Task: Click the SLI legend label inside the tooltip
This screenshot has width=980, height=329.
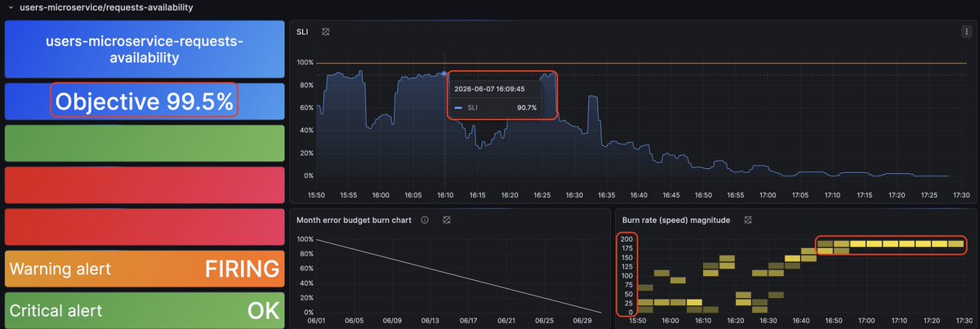Action: 473,108
